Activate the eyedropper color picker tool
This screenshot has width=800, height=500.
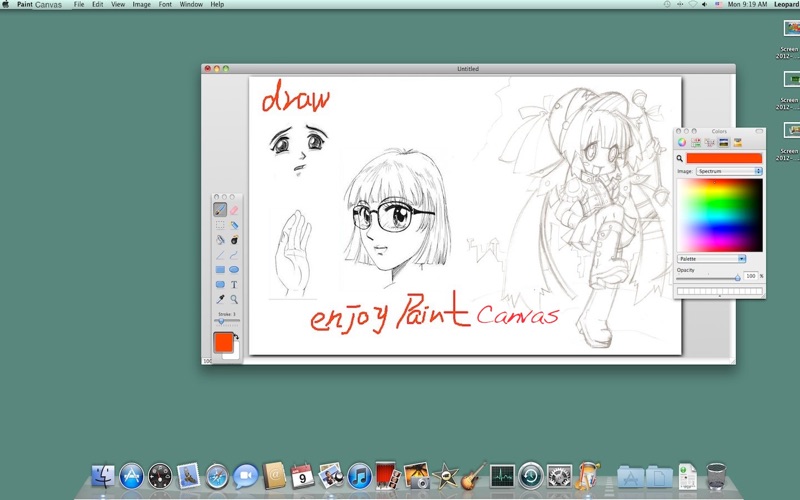[x=220, y=299]
